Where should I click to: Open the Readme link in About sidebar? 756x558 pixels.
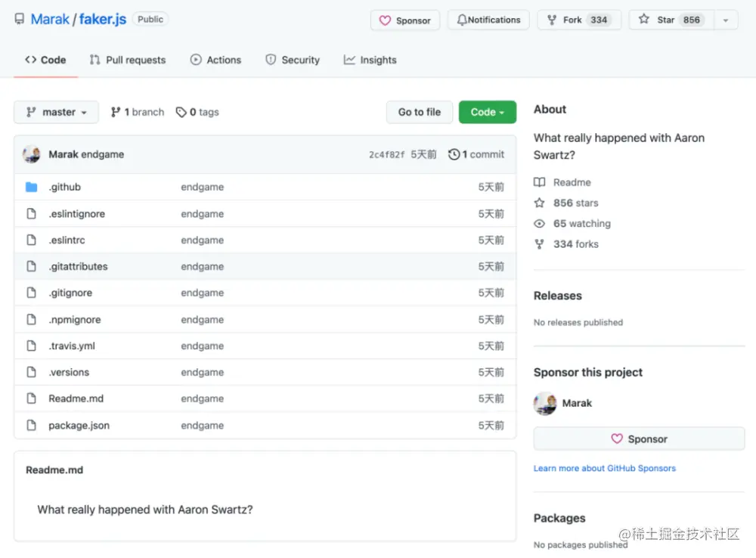pos(572,182)
